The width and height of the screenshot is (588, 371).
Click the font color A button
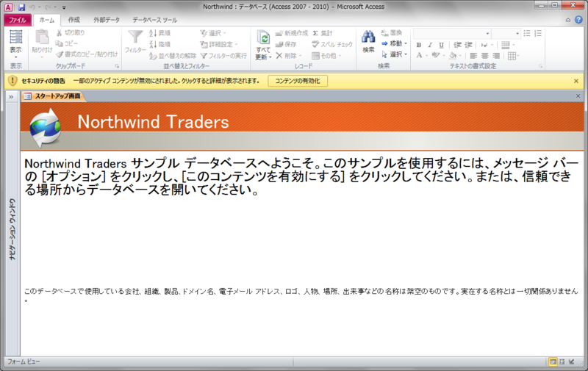click(x=419, y=55)
